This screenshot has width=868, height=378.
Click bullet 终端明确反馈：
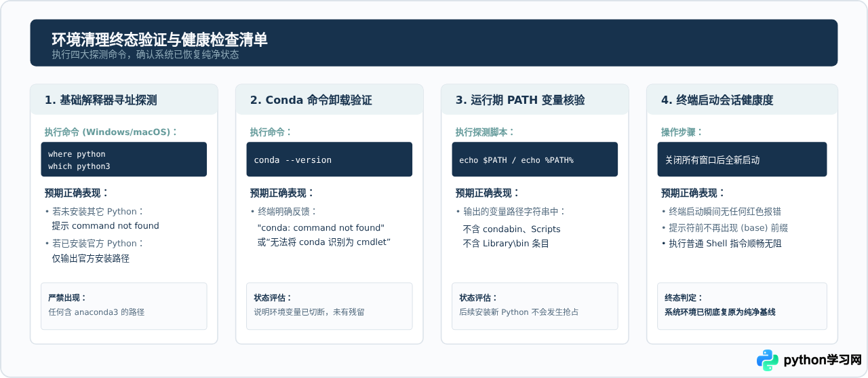point(283,211)
